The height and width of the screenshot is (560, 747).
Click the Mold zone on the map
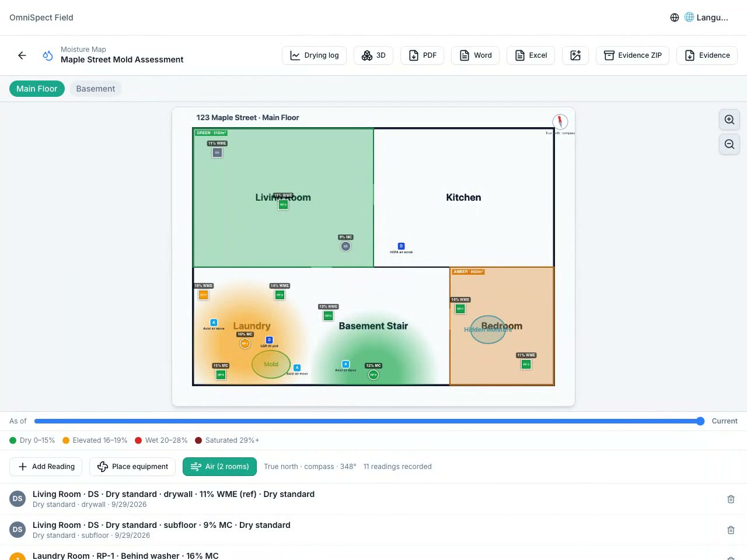tap(271, 365)
